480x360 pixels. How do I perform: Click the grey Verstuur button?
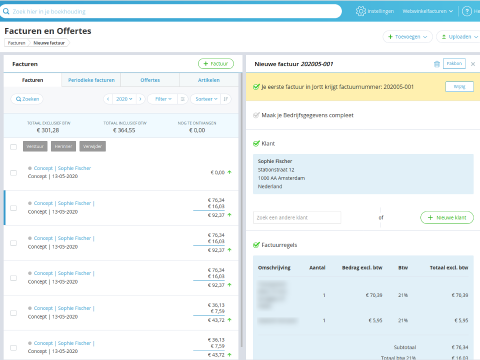(35, 146)
